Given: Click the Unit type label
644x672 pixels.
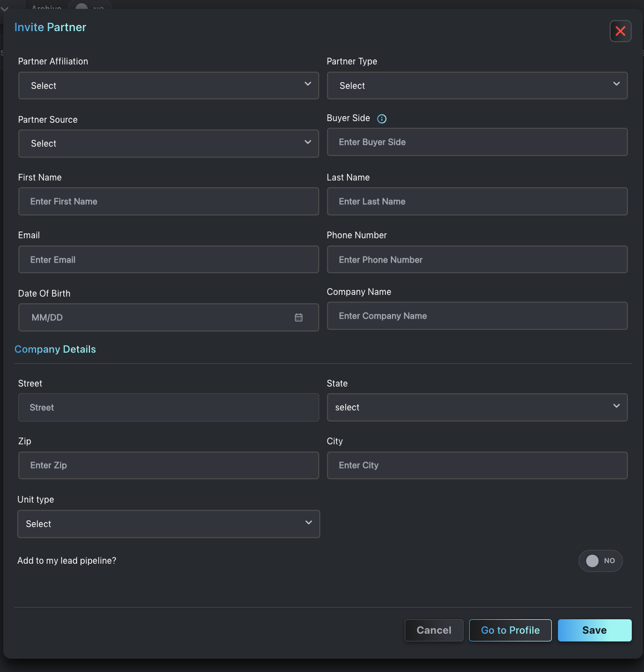Looking at the screenshot, I should click(x=36, y=500).
